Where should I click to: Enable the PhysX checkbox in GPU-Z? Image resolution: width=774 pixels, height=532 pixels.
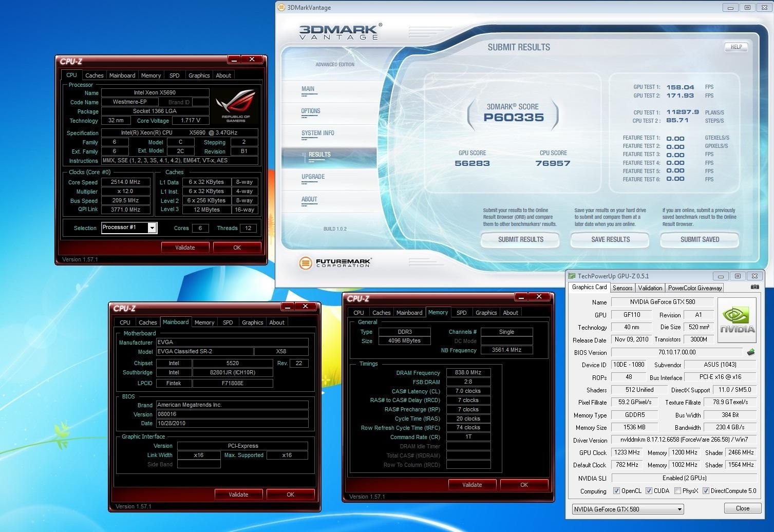[x=677, y=491]
